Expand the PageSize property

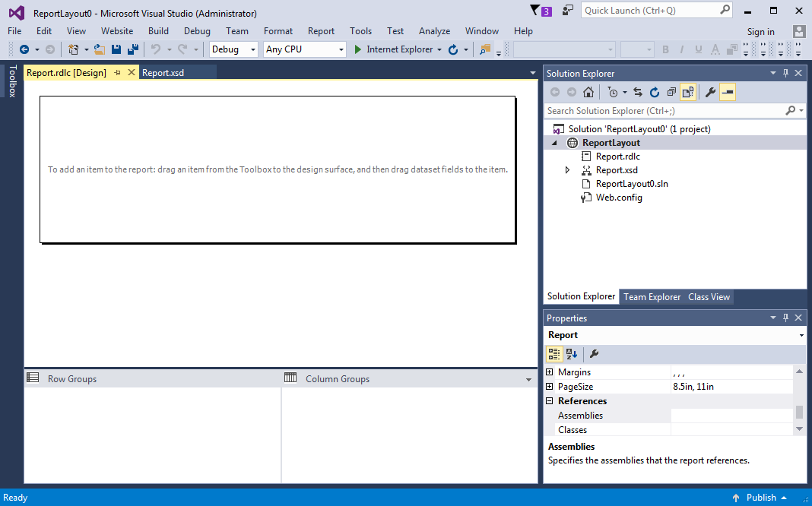(550, 387)
